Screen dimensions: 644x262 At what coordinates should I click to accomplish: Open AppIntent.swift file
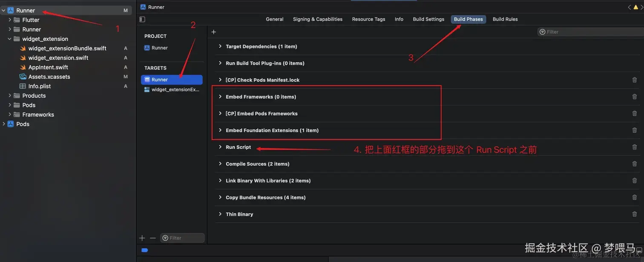(x=48, y=67)
